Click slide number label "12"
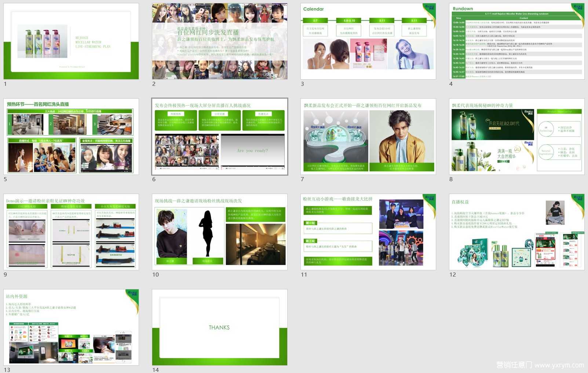 [453, 275]
